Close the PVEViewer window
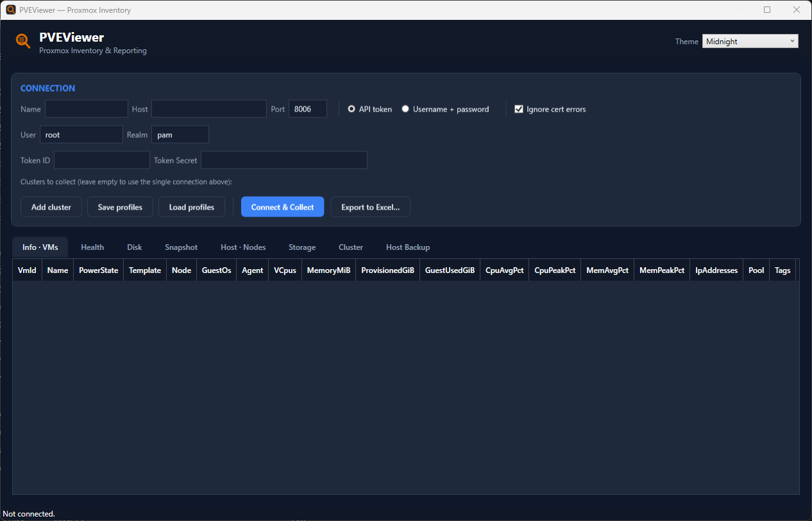The width and height of the screenshot is (812, 521). tap(797, 10)
